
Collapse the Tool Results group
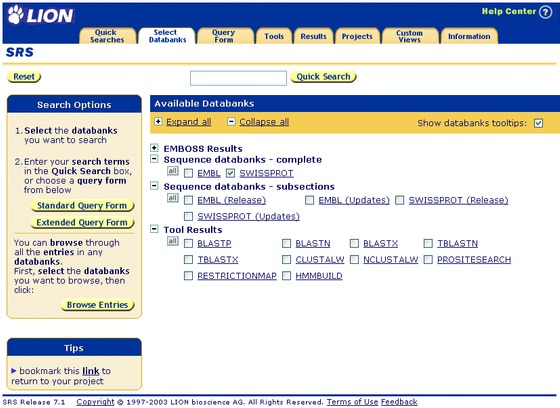[154, 229]
